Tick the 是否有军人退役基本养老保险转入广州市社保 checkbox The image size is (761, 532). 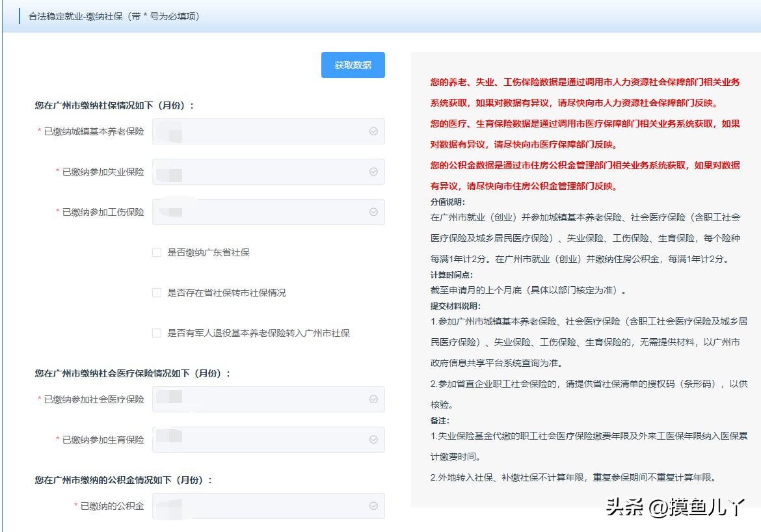pos(156,333)
